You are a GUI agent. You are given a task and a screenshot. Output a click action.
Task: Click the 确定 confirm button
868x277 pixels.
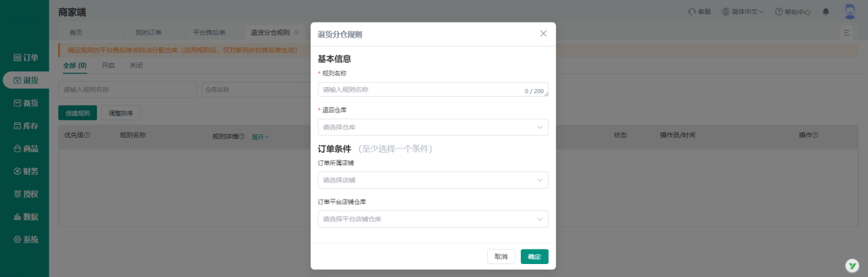534,256
